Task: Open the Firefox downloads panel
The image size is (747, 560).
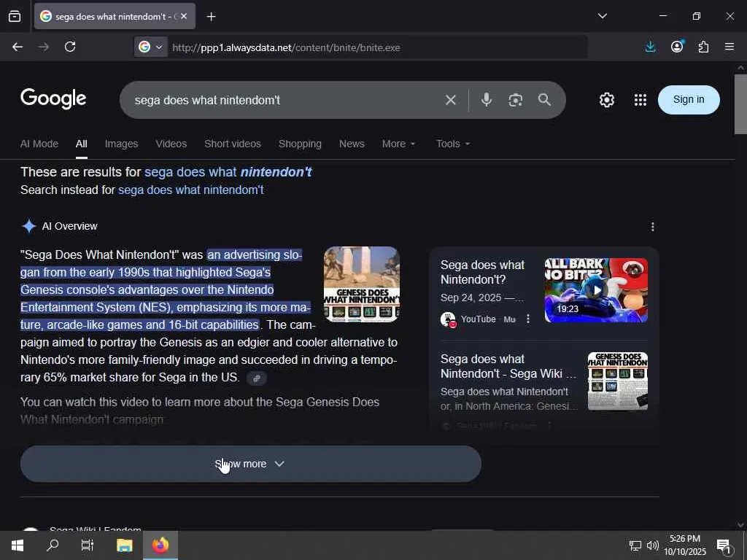Action: (650, 47)
